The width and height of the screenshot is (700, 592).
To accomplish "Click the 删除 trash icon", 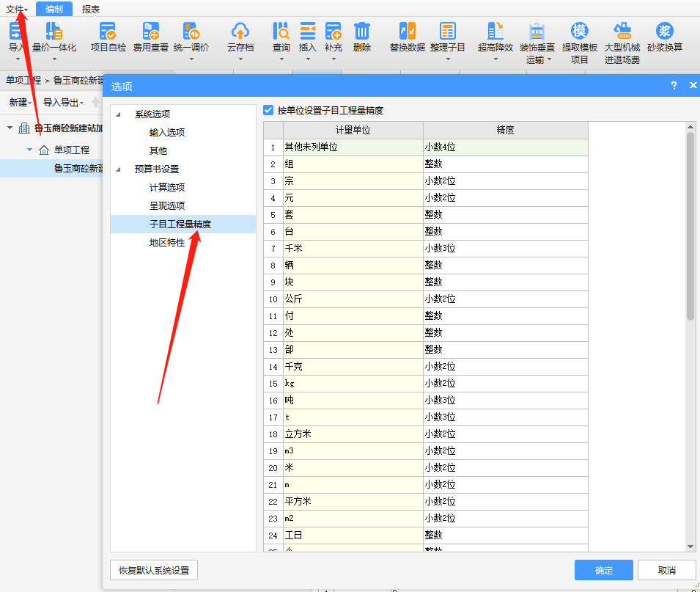I will point(361,32).
